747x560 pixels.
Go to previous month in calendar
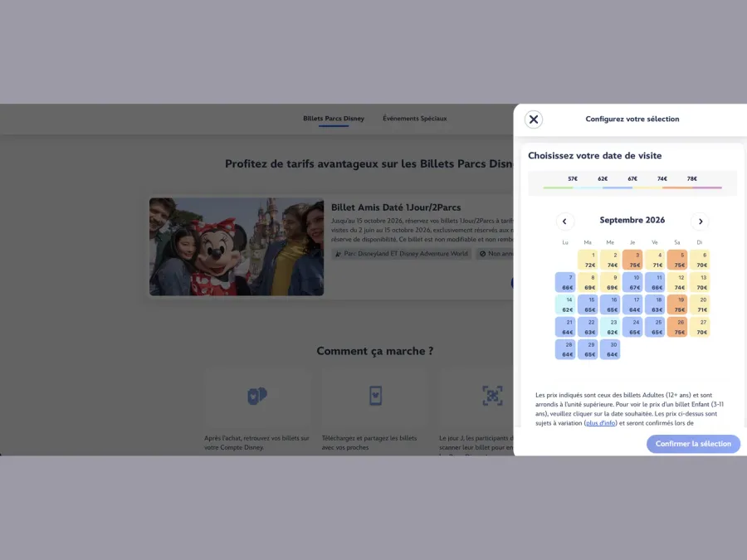click(564, 221)
